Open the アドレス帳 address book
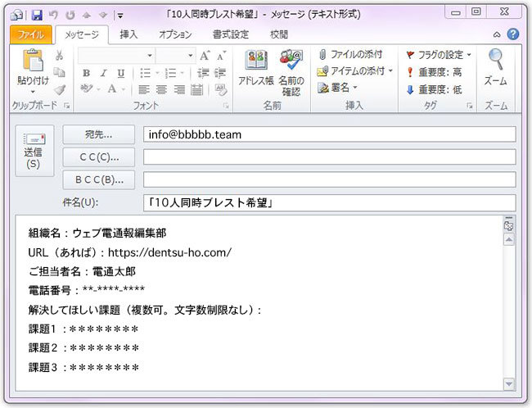The width and height of the screenshot is (532, 408). point(256,68)
